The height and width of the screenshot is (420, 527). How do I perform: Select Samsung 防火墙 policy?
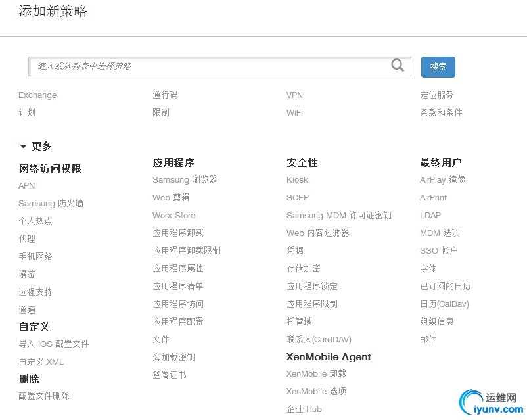pos(51,204)
